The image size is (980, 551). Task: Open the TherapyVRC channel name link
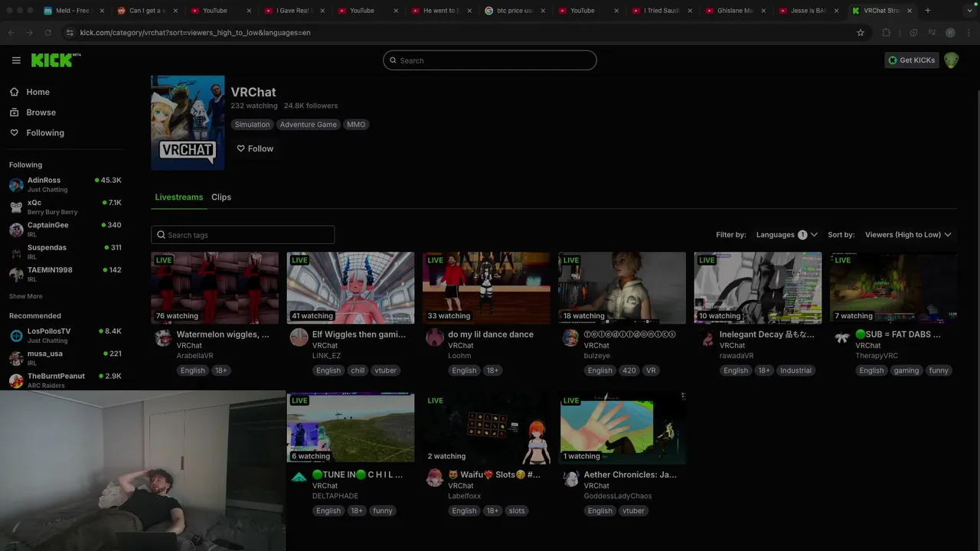877,356
